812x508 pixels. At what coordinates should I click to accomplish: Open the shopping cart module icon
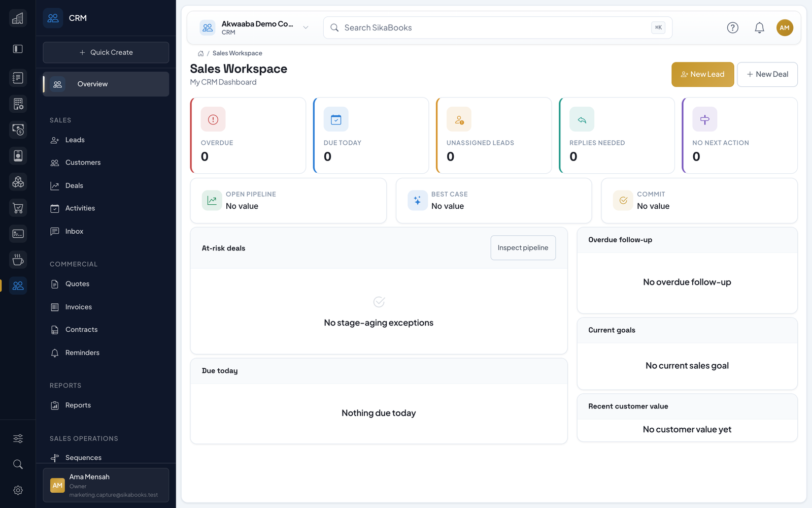[18, 208]
